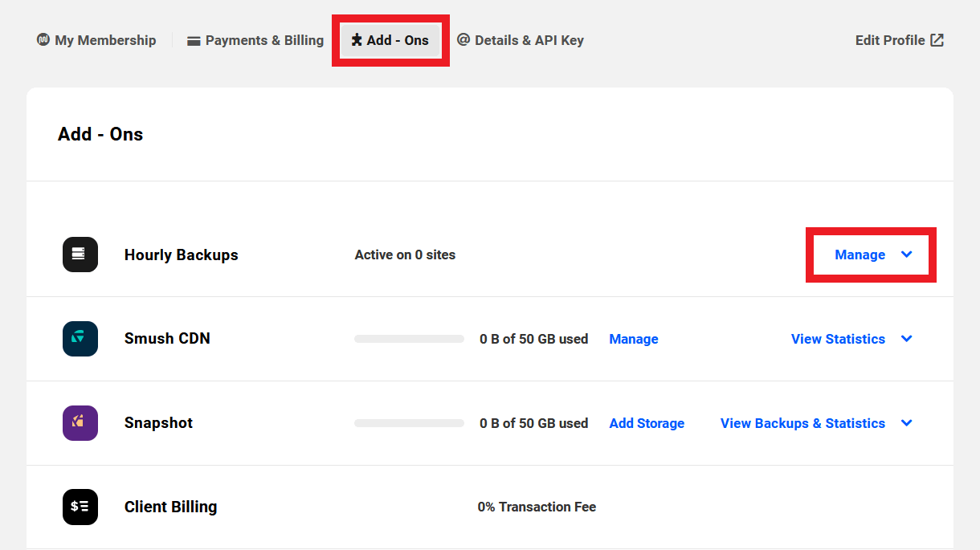The height and width of the screenshot is (550, 980).
Task: Open View Statistics for Smush CDN
Action: 838,339
